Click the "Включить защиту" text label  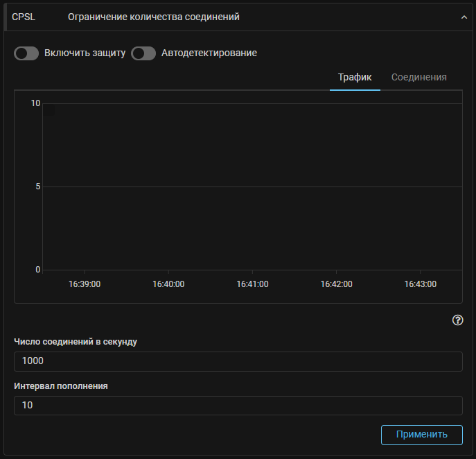click(x=85, y=53)
